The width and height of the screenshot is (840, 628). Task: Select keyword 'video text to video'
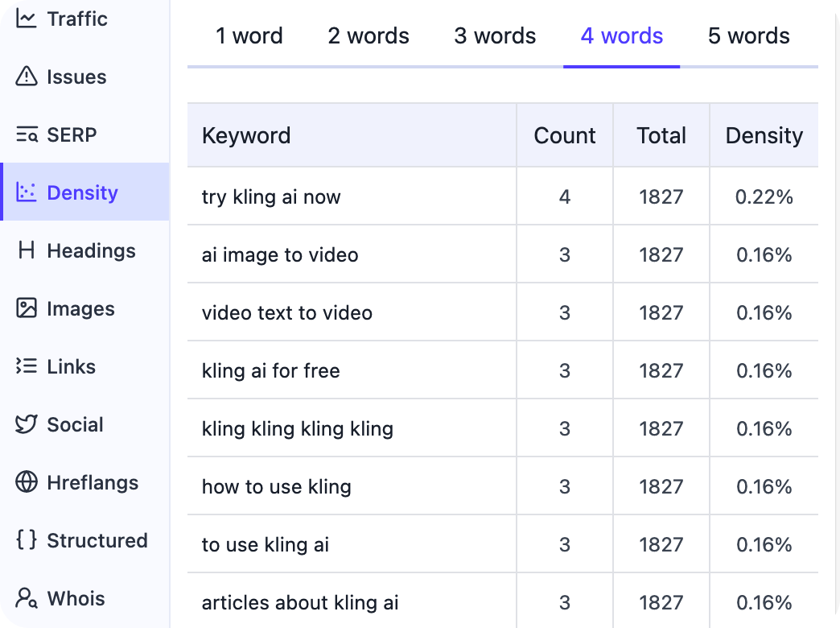[286, 312]
